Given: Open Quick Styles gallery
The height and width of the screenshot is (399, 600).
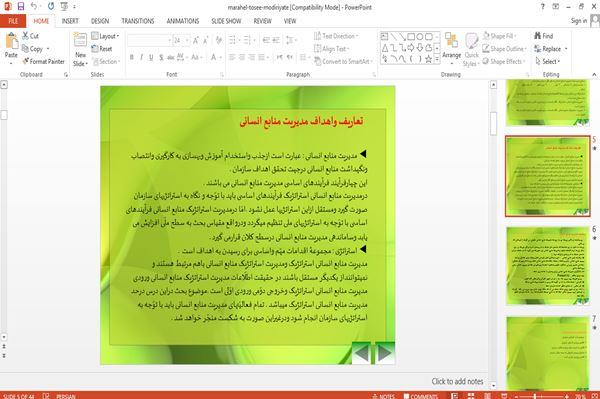Looking at the screenshot, I should click(x=471, y=50).
